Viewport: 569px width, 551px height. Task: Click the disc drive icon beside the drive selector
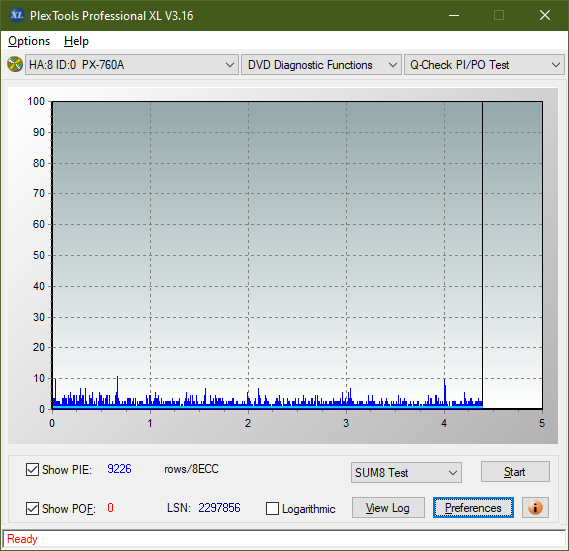click(x=15, y=65)
